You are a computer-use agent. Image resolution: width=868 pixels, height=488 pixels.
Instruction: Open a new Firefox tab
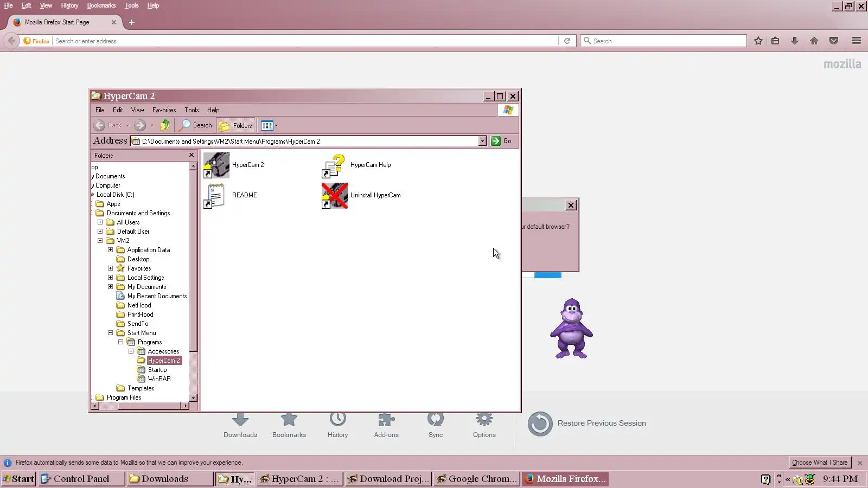[131, 22]
